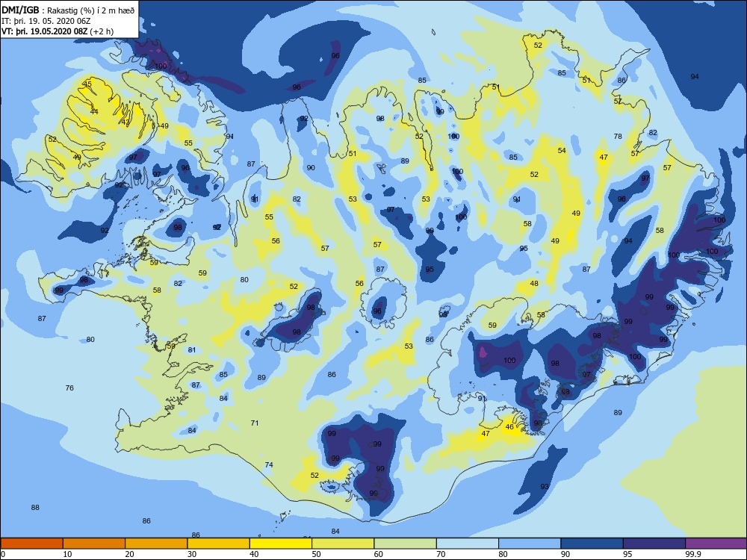The height and width of the screenshot is (560, 747).
Task: Click the humidity value 44 on the map
Action: pos(94,111)
